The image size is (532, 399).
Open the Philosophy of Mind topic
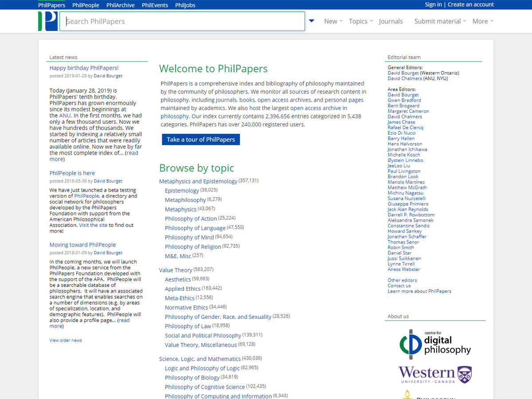pyautogui.click(x=189, y=237)
